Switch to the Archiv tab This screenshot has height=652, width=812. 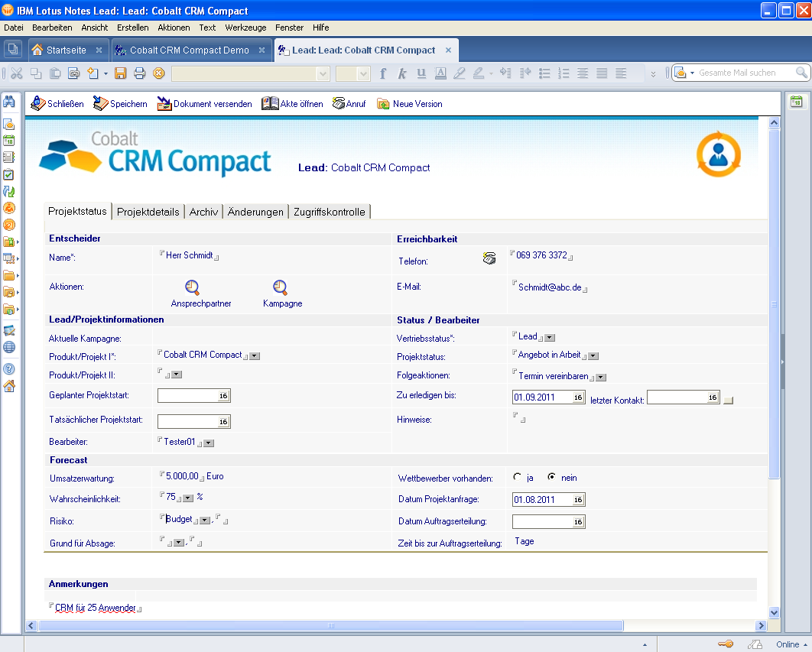click(203, 212)
